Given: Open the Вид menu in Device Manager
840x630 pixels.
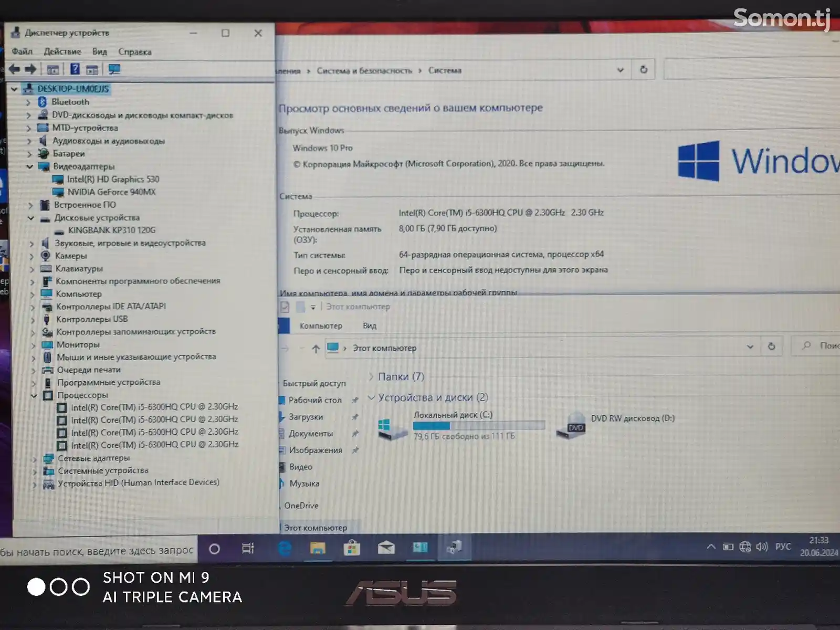Looking at the screenshot, I should [100, 51].
